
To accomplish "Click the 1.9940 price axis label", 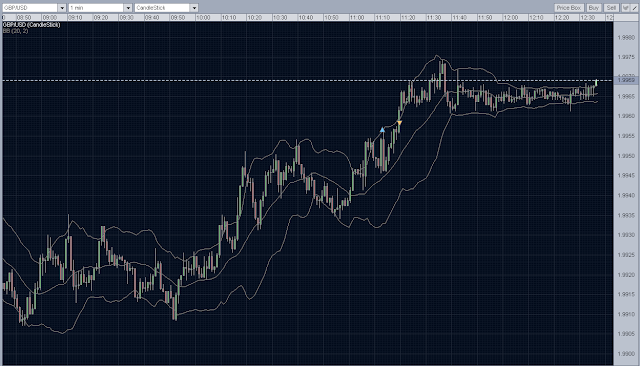I will coord(626,195).
